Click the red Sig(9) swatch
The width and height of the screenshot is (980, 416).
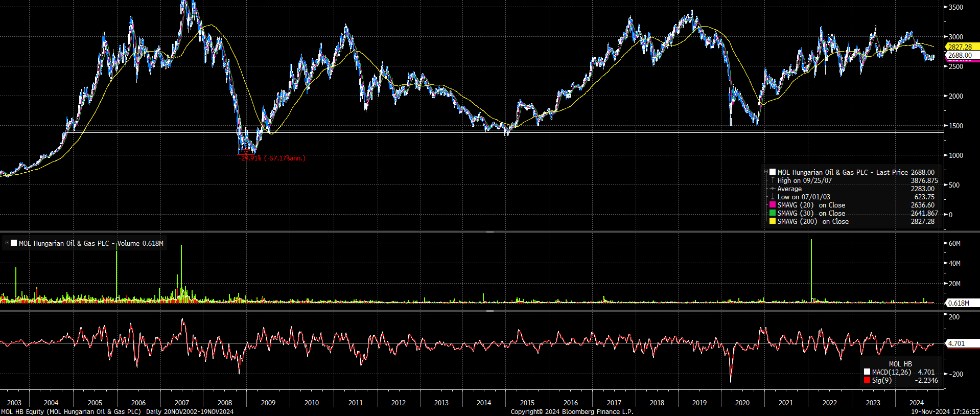point(867,380)
